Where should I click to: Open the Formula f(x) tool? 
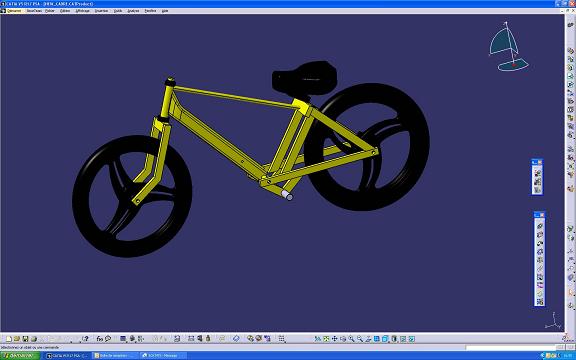click(99, 339)
